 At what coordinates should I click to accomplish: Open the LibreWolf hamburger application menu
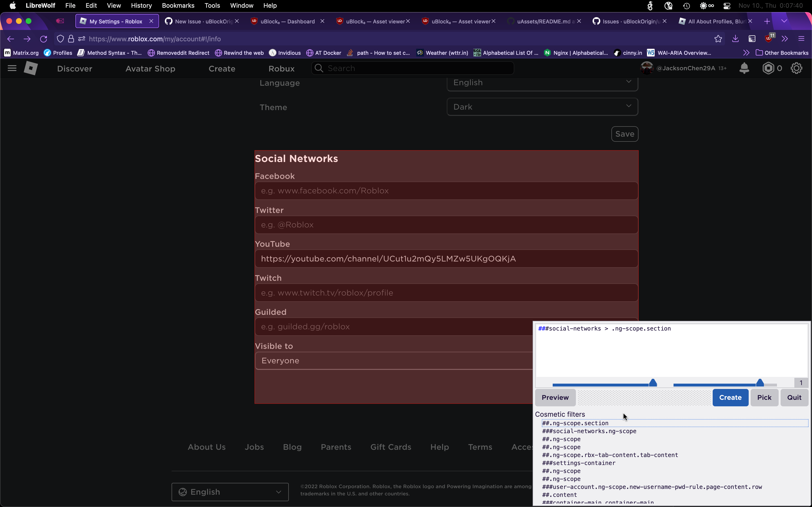tap(802, 39)
